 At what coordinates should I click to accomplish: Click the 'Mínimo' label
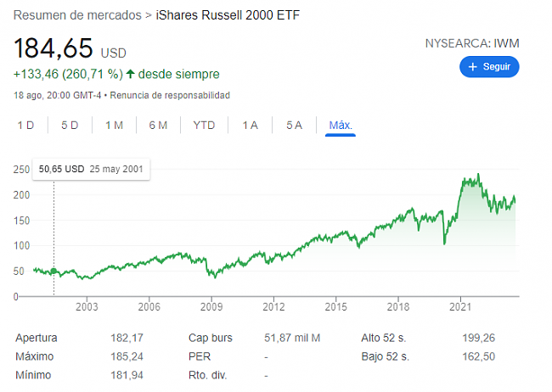(x=33, y=375)
